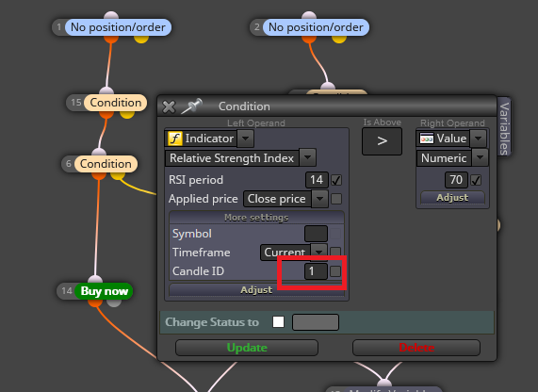Click the Is Above comparison operator button
Viewport: 538px width, 392px height.
pos(382,141)
